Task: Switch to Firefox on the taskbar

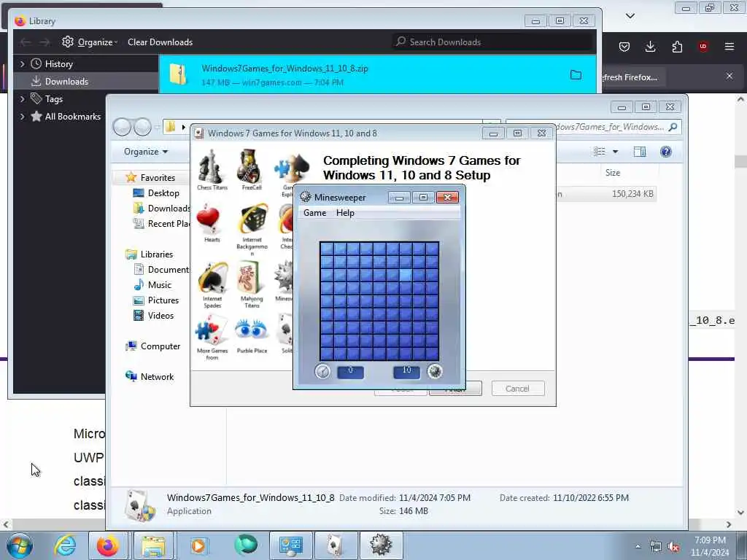Action: point(108,545)
